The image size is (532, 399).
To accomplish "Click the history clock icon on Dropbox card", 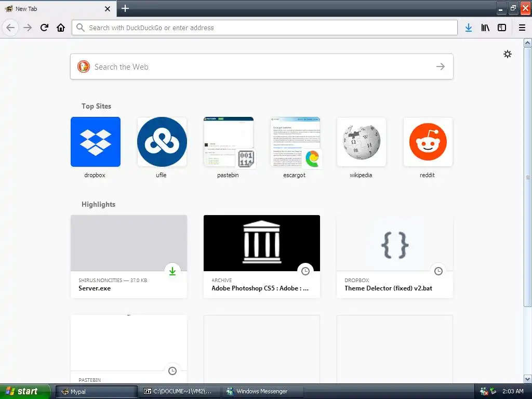I will [x=438, y=271].
